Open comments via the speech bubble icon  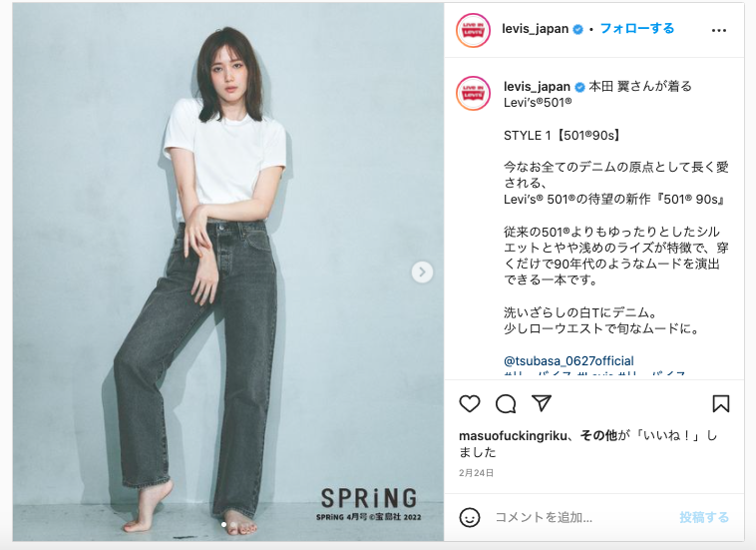click(x=506, y=404)
